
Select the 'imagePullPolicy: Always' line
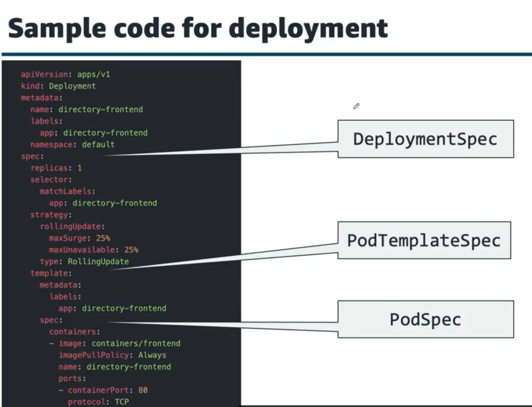click(112, 355)
